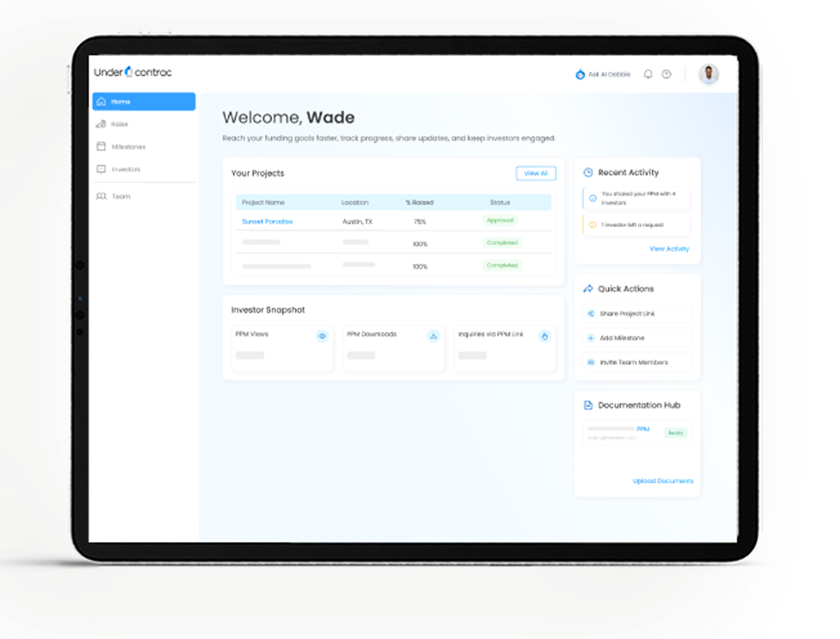Click the View Activity link
Image resolution: width=840 pixels, height=639 pixels.
[x=669, y=249]
